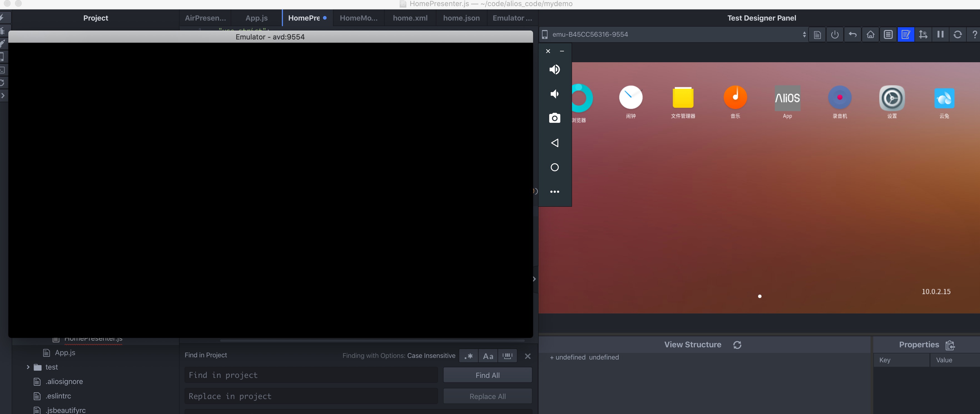Image resolution: width=980 pixels, height=414 pixels.
Task: Click the Replace in project input field
Action: pyautogui.click(x=311, y=396)
